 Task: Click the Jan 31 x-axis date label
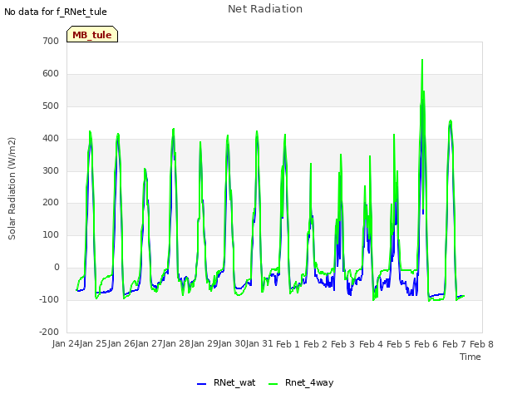[x=260, y=344]
